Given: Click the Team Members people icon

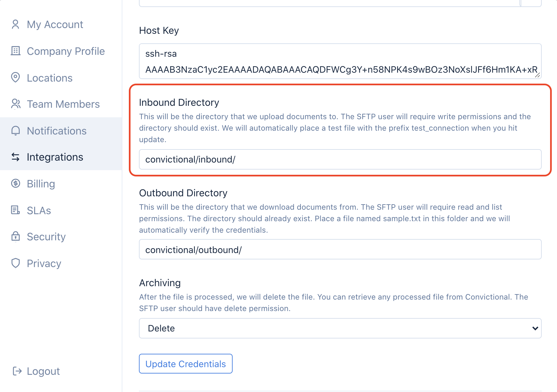Looking at the screenshot, I should coord(15,104).
